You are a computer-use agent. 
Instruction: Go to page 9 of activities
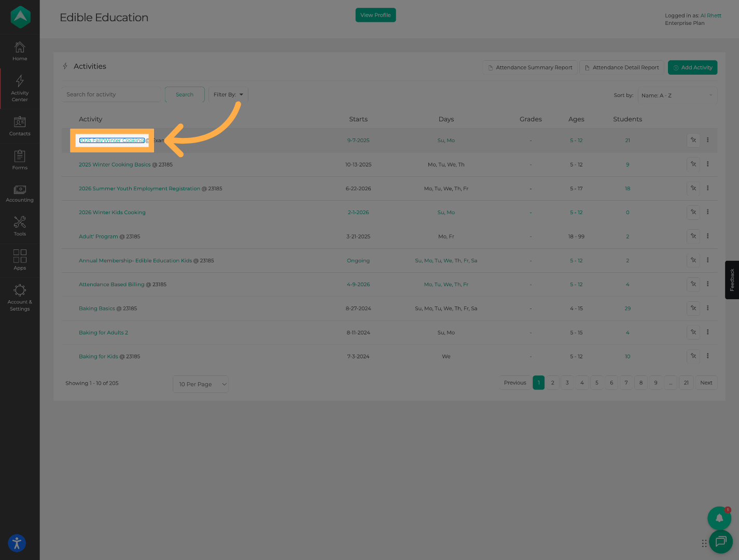point(656,383)
